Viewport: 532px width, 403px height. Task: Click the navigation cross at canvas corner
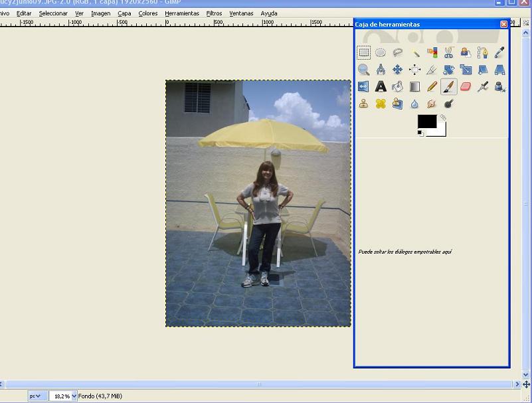[526, 384]
